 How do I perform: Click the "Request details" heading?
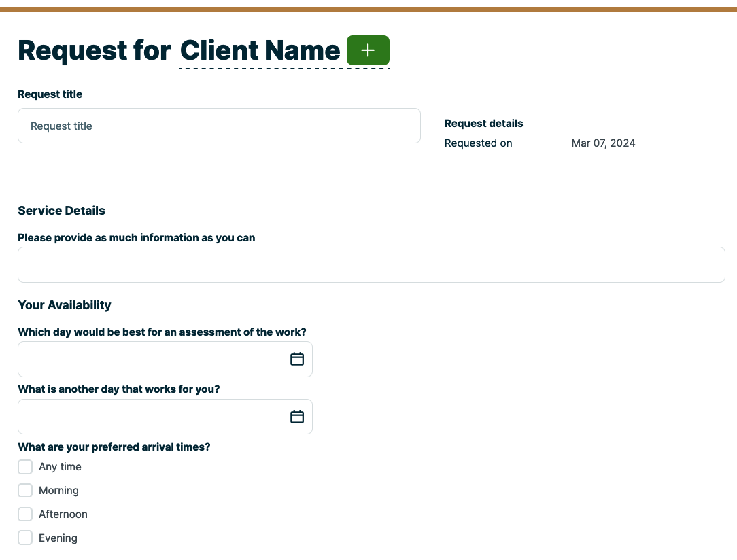pyautogui.click(x=483, y=123)
